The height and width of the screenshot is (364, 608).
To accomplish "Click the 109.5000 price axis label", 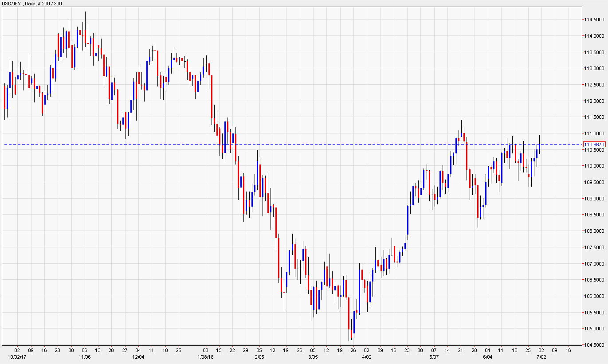I will pos(594,182).
